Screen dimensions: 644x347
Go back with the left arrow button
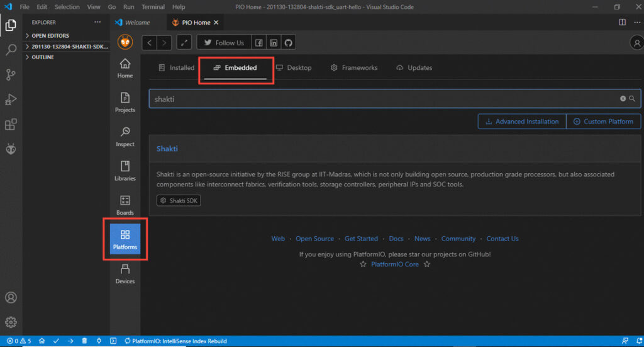click(149, 42)
